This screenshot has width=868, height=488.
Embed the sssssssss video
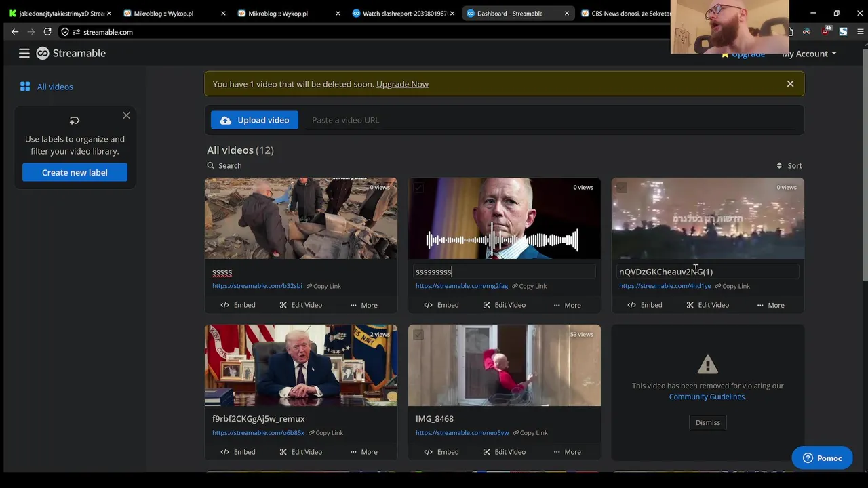tap(441, 305)
